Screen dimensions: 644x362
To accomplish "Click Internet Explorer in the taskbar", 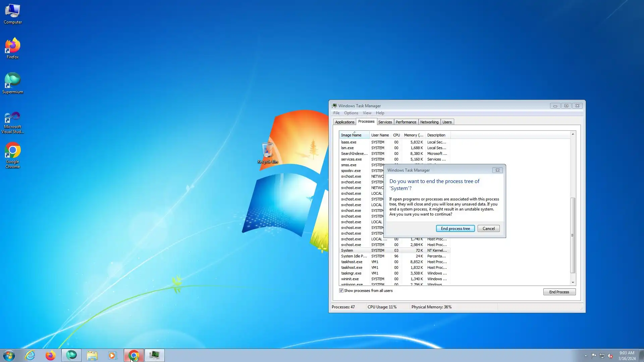I will click(x=30, y=355).
